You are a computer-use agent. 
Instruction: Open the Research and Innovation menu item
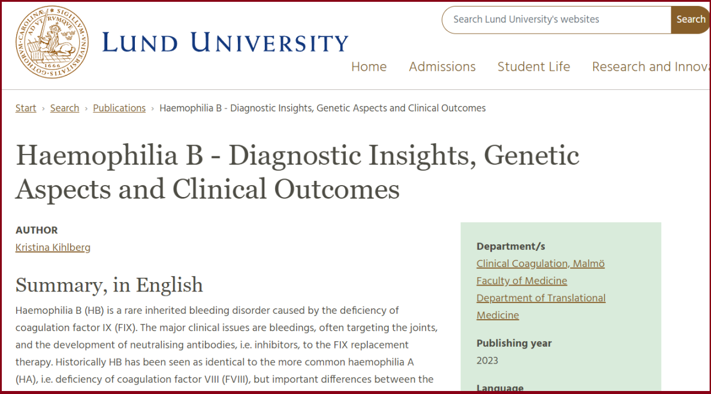[x=651, y=67]
